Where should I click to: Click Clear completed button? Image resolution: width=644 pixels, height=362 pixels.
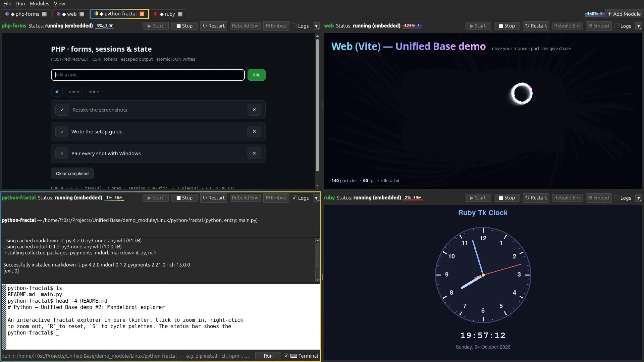(72, 174)
